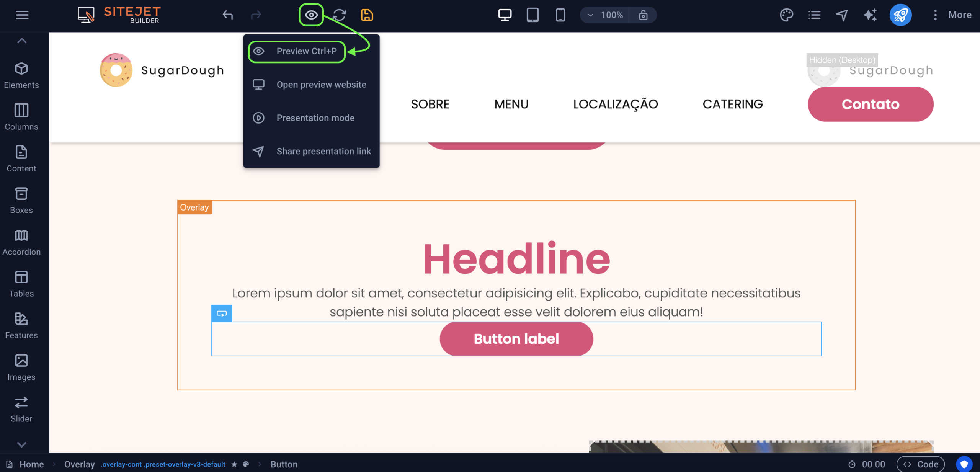Open the AI sparkles icon in the toolbar

point(870,15)
